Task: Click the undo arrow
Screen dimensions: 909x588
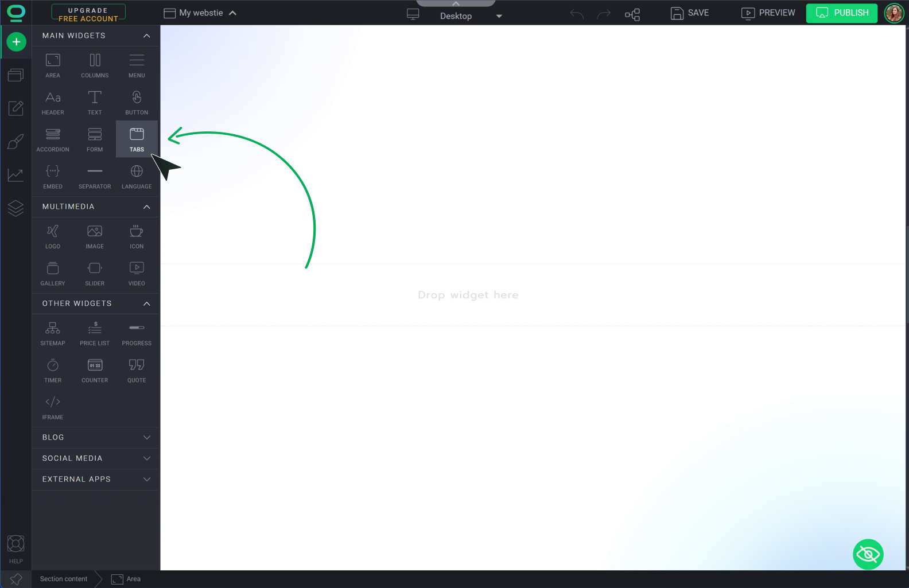Action: [577, 14]
